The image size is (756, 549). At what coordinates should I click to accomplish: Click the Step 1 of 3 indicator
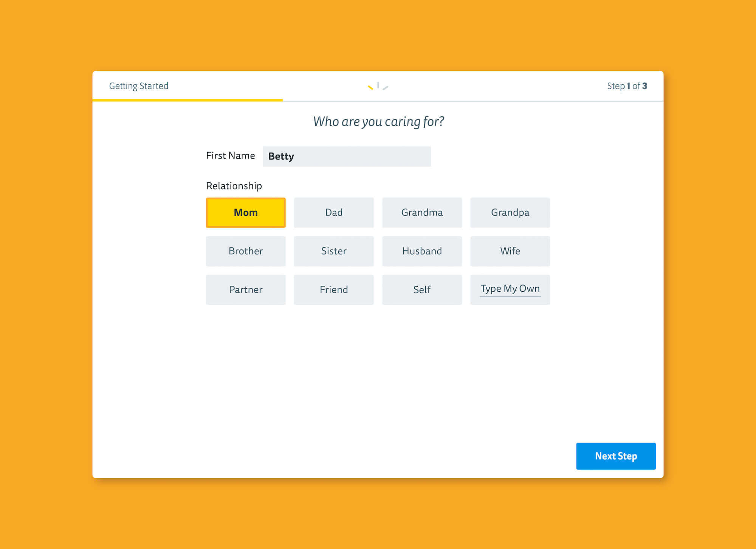coord(627,86)
